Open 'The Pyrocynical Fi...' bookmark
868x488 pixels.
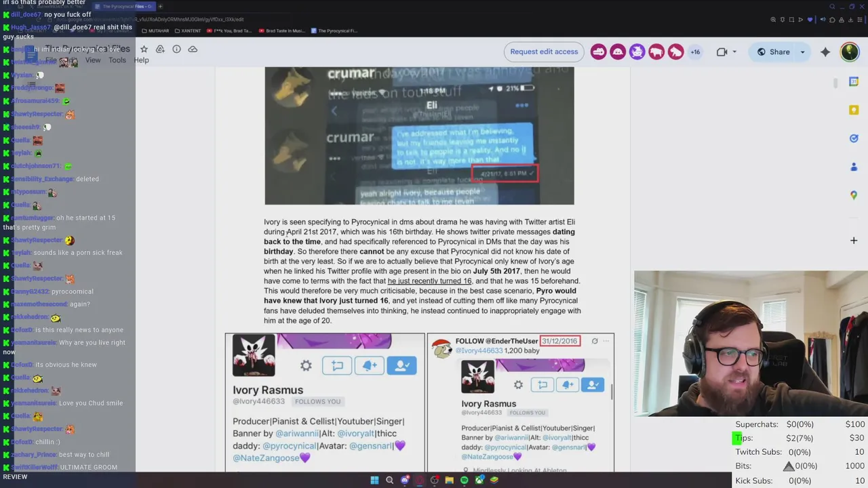334,30
